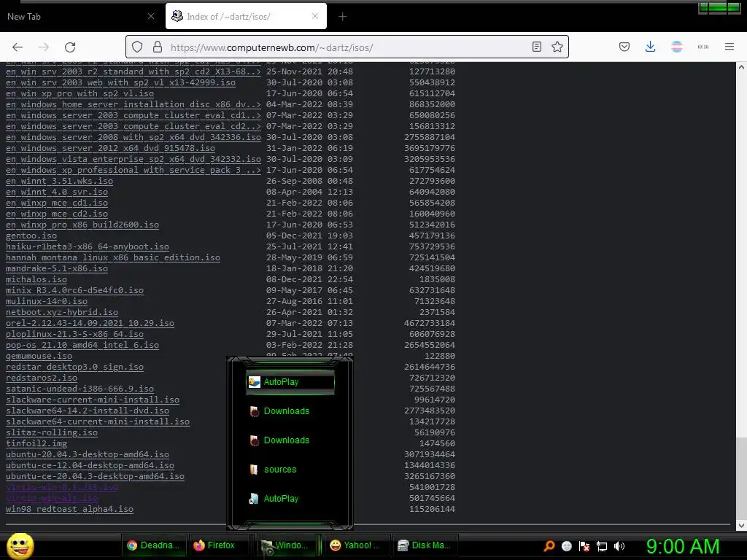Reload the page with the refresh icon
747x560 pixels.
[x=70, y=47]
